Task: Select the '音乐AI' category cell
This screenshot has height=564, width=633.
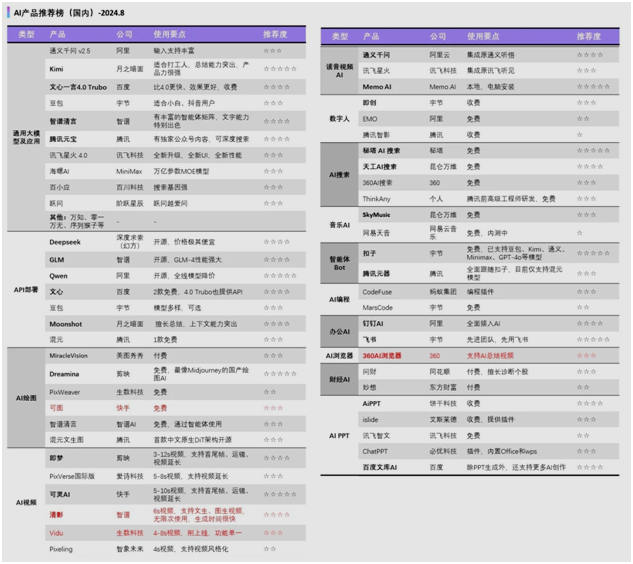Action: point(340,225)
